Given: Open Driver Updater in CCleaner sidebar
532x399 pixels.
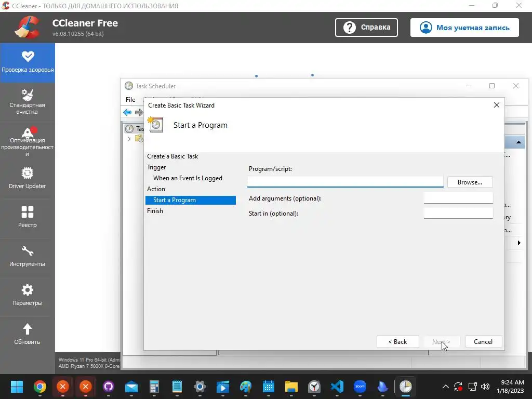Looking at the screenshot, I should click(x=28, y=179).
